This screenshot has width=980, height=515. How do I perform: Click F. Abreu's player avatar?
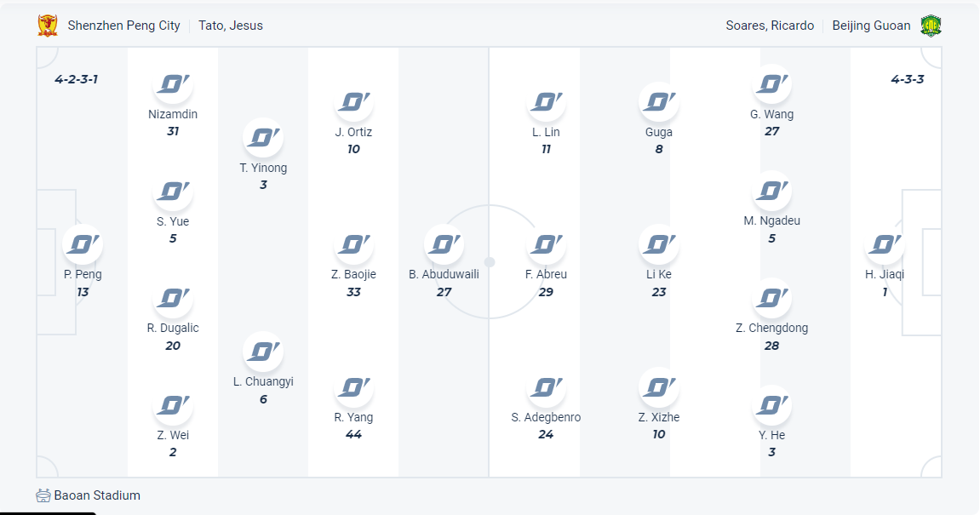[x=546, y=245]
